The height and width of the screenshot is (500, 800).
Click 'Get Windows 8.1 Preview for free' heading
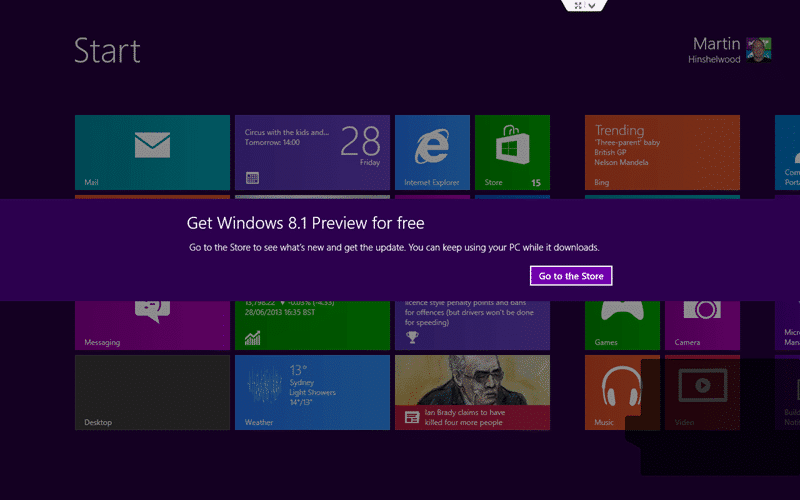tap(305, 223)
